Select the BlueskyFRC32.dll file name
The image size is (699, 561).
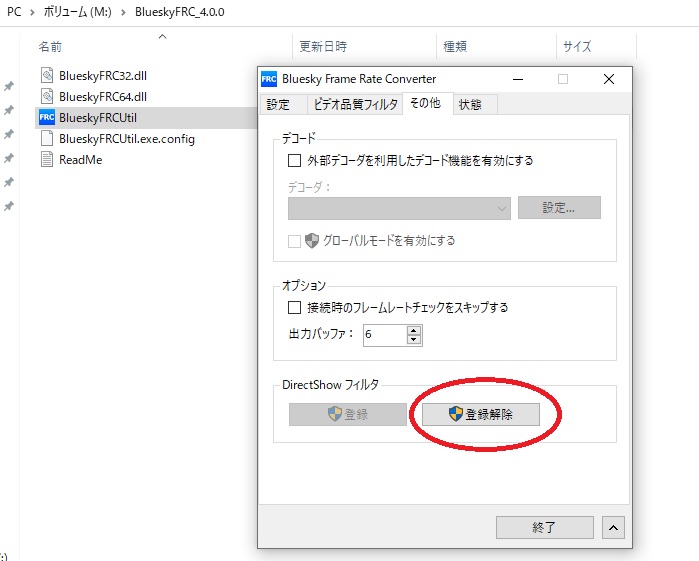coord(103,76)
